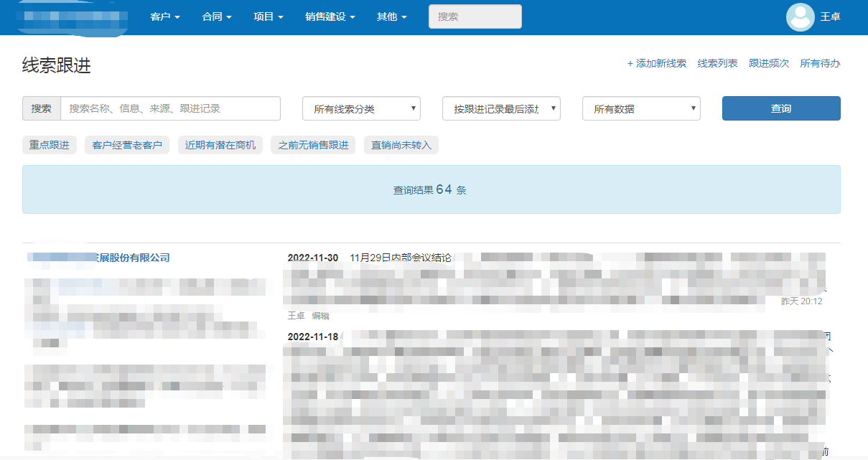
Task: Click 编辑 under the 2022-11-30 record
Action: click(320, 316)
